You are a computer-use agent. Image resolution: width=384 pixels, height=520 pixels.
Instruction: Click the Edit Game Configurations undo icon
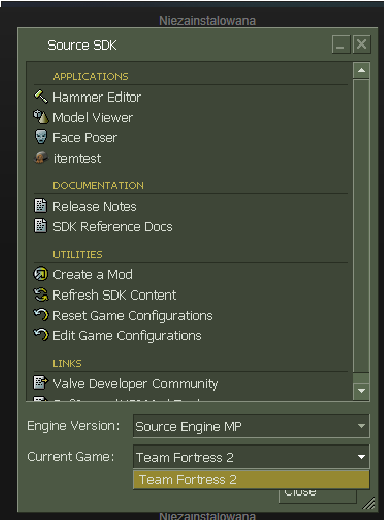pyautogui.click(x=41, y=335)
